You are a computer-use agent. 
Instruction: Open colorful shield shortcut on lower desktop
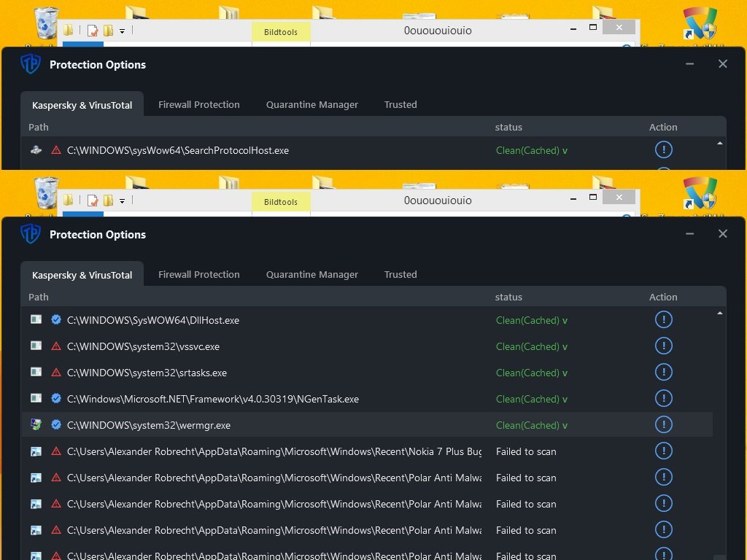click(700, 192)
